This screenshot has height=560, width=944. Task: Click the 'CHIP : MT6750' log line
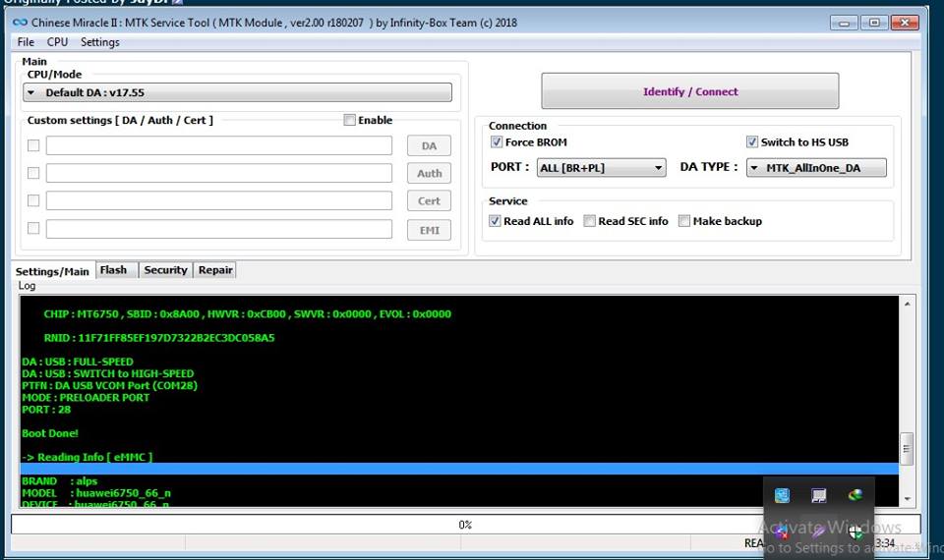248,314
